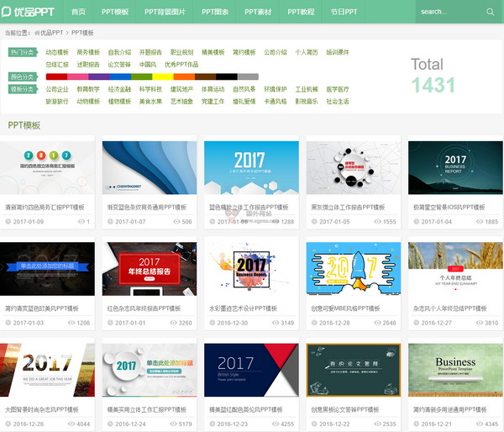Select the yellow color swatch
Viewport: 504px width, 432px height.
click(163, 76)
